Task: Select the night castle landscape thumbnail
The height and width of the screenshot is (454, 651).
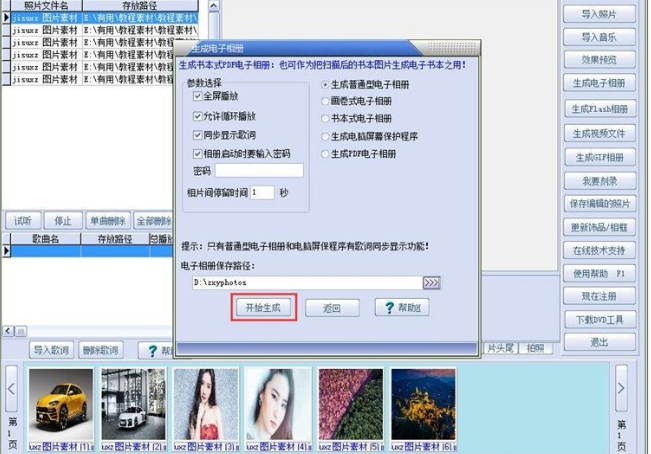Action: tap(423, 404)
